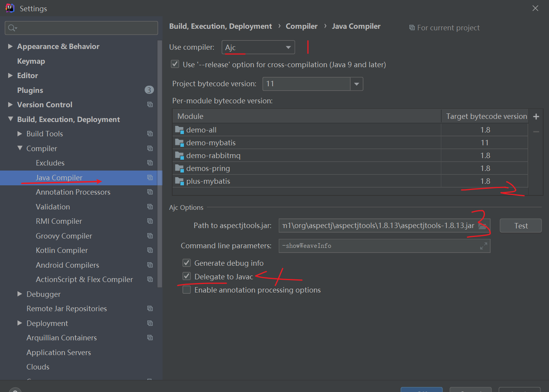The width and height of the screenshot is (549, 392).
Task: Open the Build, Execution, Deployment breadcrumb
Action: [x=220, y=26]
